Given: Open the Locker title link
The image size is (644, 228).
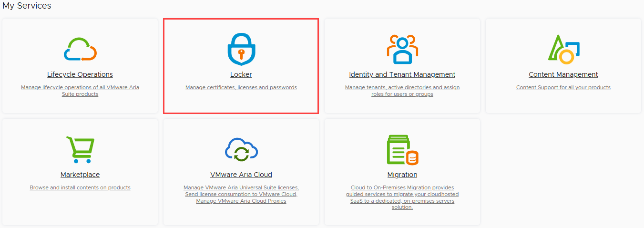Looking at the screenshot, I should (x=241, y=75).
